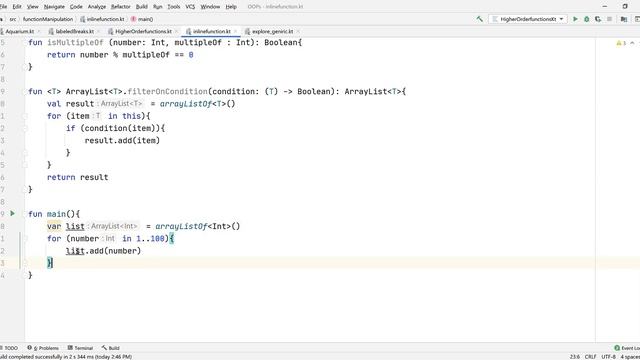This screenshot has height=360, width=640.
Task: Collapse the 'for (item in this)' loop fold
Action: click(24, 116)
